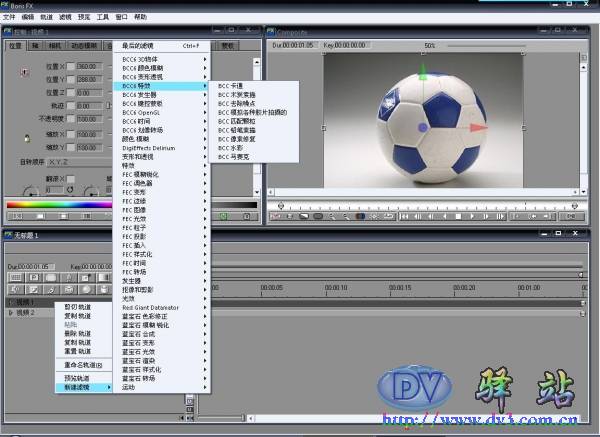This screenshot has width=600, height=437.
Task: Click scroll-down arrow of controls window scrollbar
Action: [x=257, y=192]
